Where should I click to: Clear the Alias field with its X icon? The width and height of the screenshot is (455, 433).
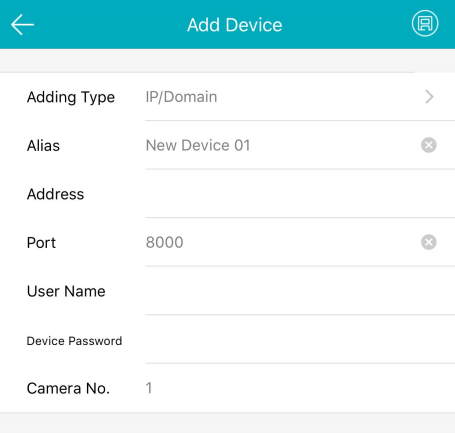[x=429, y=145]
